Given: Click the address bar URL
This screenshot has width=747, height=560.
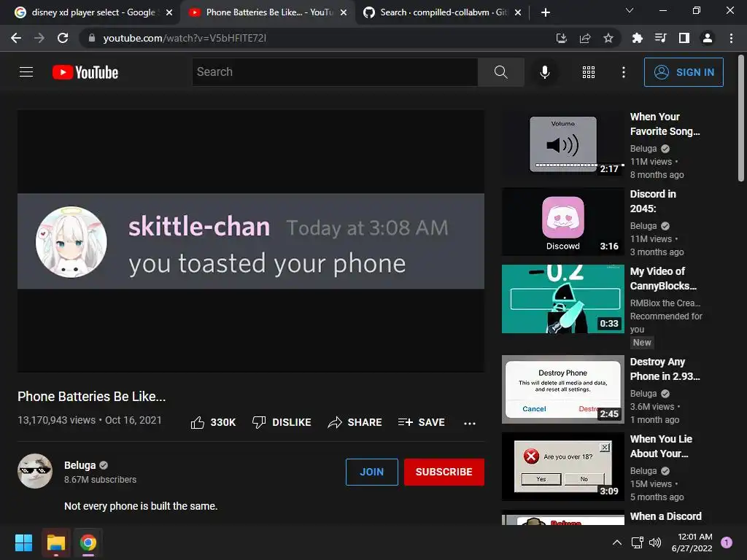Looking at the screenshot, I should (185, 38).
